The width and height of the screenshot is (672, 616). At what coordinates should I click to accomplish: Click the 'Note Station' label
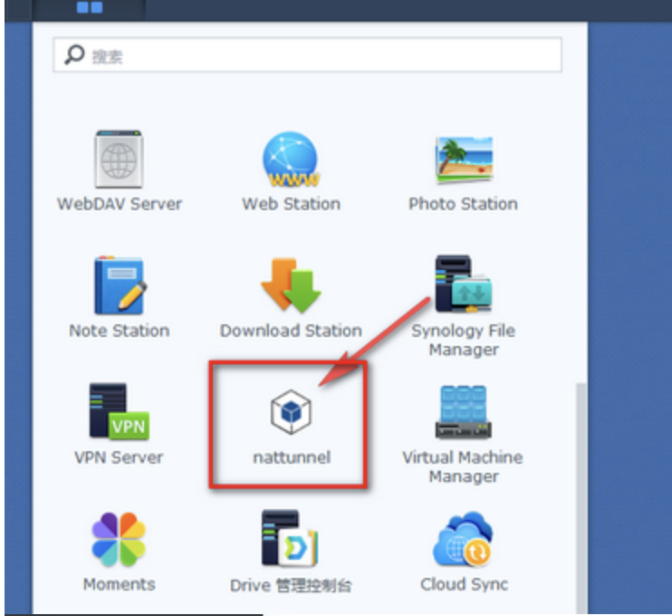click(x=120, y=331)
